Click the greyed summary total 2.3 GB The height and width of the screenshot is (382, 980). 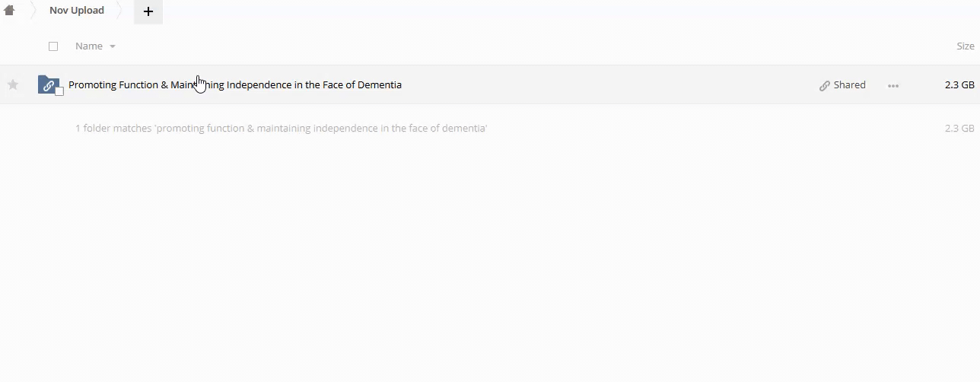[959, 129]
